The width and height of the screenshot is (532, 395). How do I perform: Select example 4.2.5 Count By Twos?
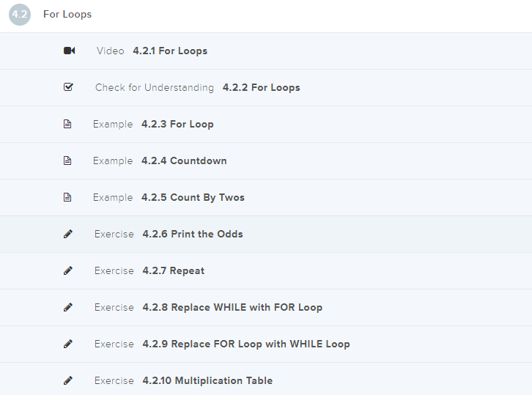193,198
